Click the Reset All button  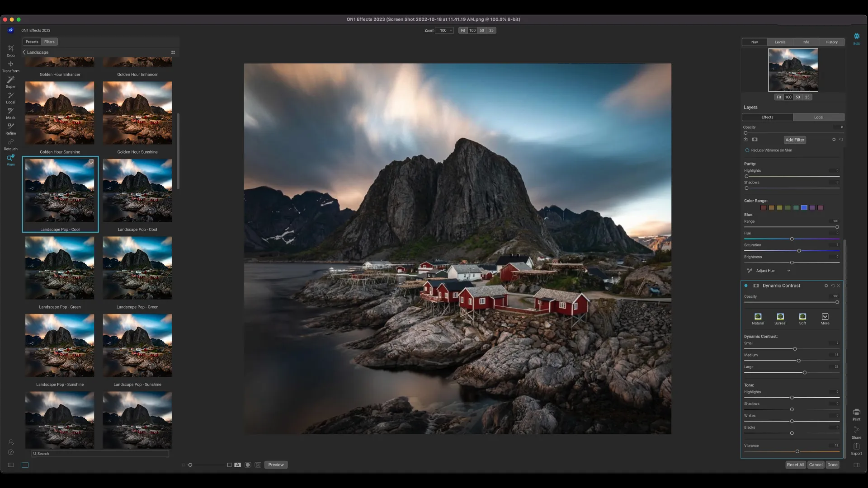(795, 465)
